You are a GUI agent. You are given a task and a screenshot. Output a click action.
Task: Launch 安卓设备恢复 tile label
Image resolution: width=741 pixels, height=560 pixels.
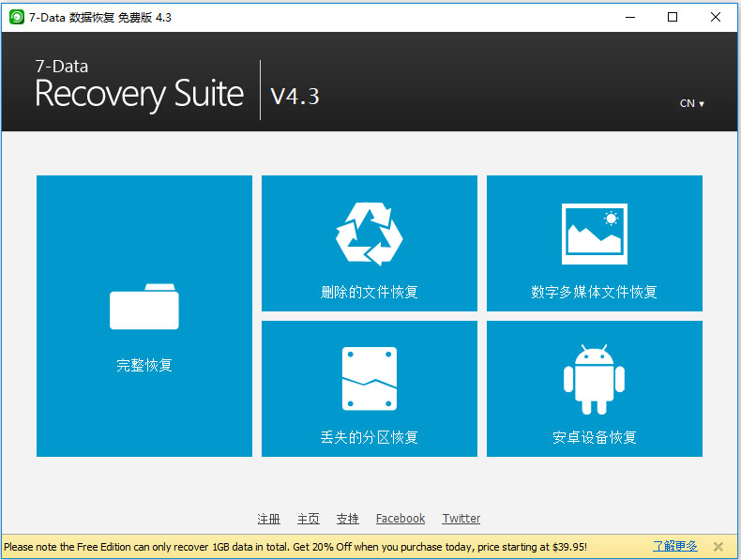tap(594, 437)
